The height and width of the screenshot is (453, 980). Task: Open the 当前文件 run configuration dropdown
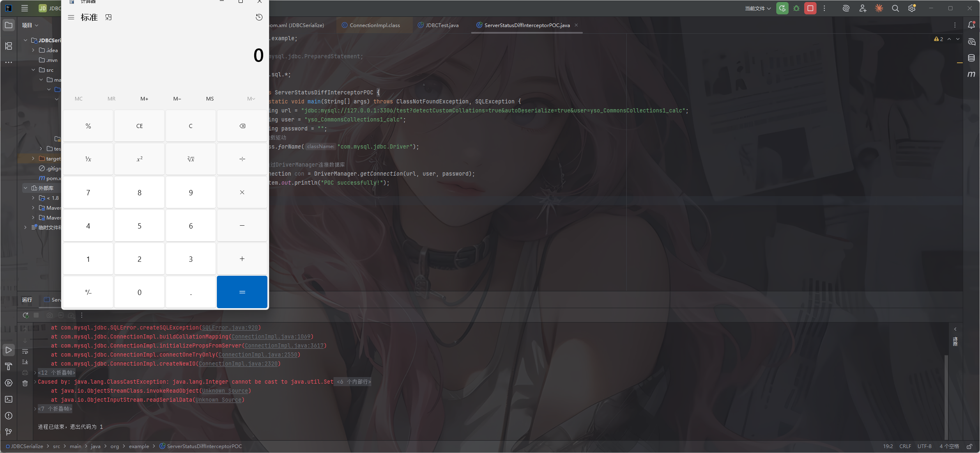tap(758, 8)
